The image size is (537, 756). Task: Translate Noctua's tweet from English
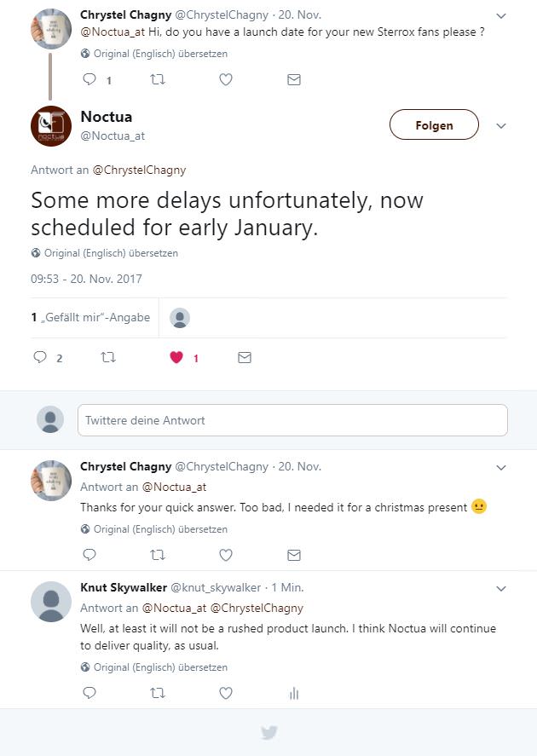111,253
